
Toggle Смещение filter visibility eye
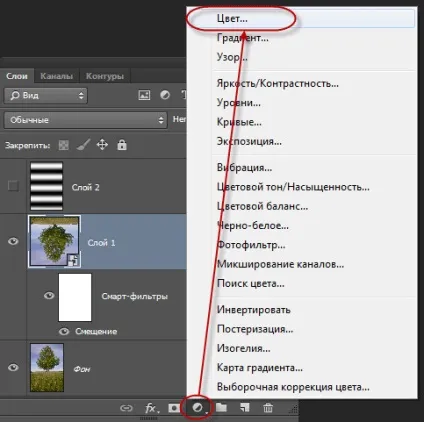[x=64, y=331]
